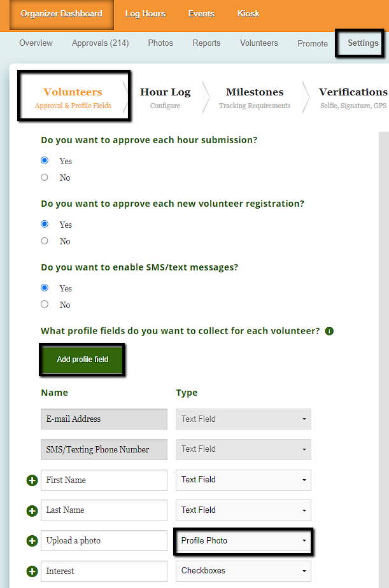
Task: Select No for approving new volunteer registration
Action: coord(45,241)
